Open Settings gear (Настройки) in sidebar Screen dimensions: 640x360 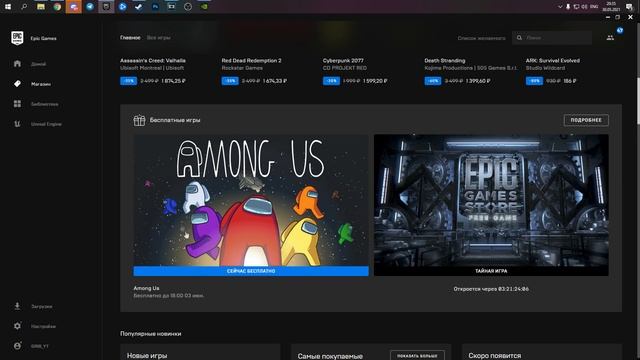(17, 326)
